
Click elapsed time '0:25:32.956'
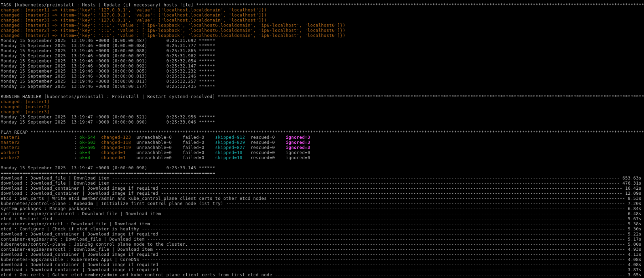tap(181, 117)
